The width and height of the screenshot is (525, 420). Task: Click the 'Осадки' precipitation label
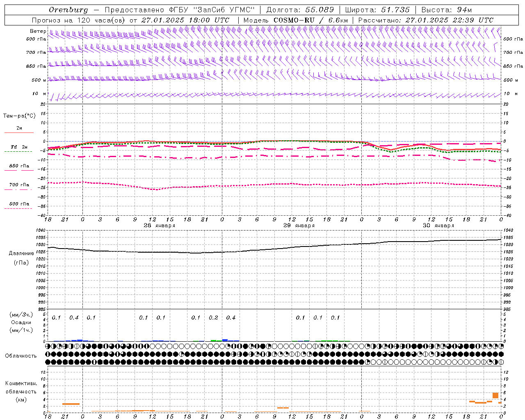point(21,322)
